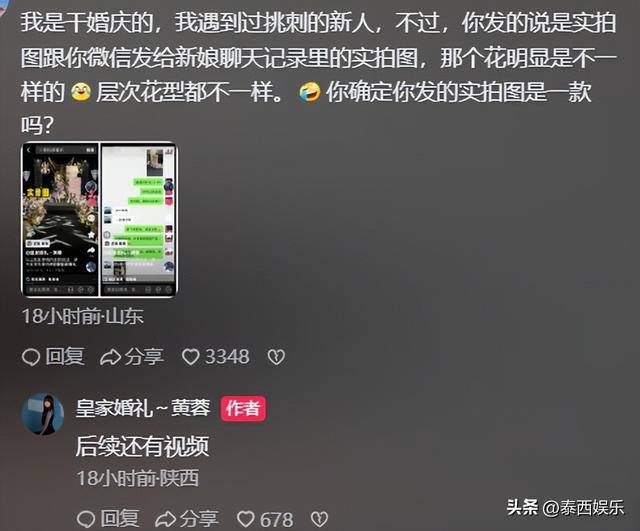Tap the 3348 like count number
The image size is (640, 531).
tap(227, 357)
